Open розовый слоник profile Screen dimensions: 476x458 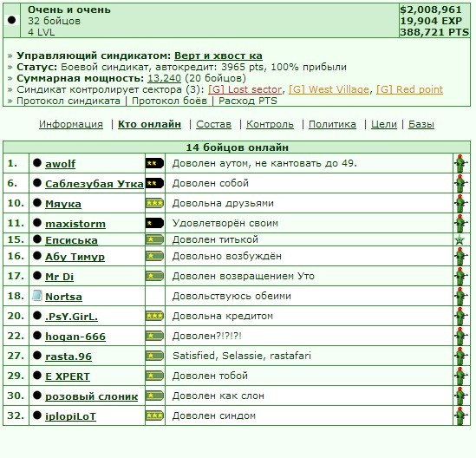coord(91,397)
